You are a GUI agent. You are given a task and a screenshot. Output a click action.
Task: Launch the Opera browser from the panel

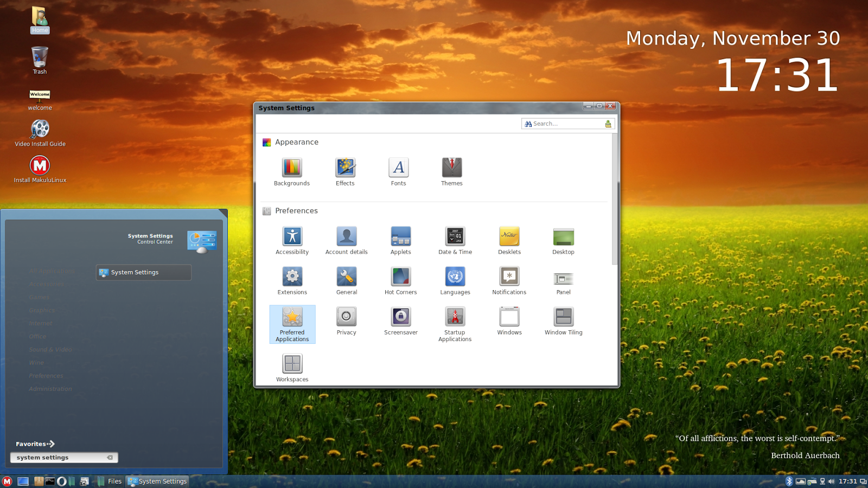tap(61, 481)
